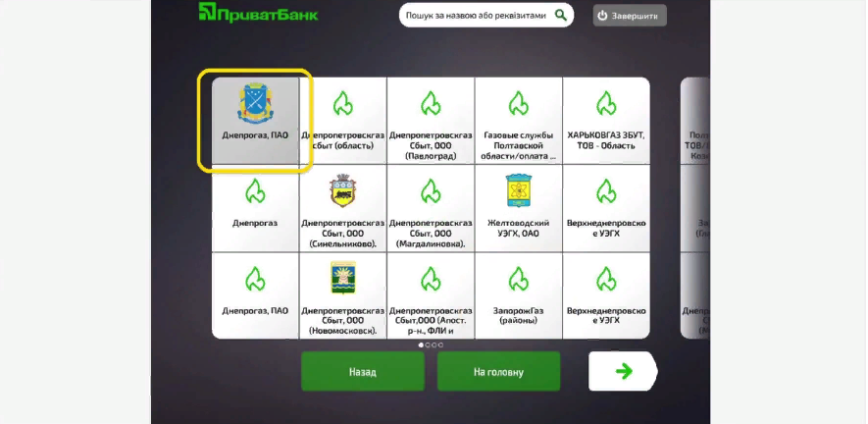Click the magnifying glass search icon
Image resolution: width=868 pixels, height=424 pixels.
(562, 16)
